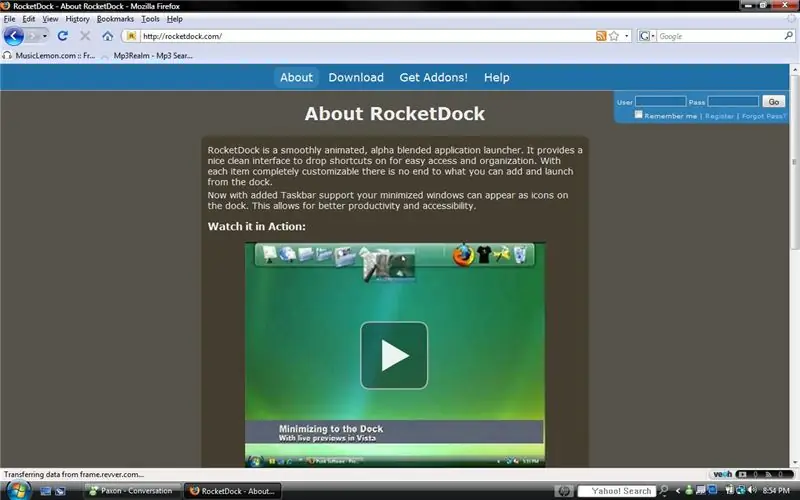The image size is (800, 500).
Task: Click the Register link
Action: (x=719, y=116)
